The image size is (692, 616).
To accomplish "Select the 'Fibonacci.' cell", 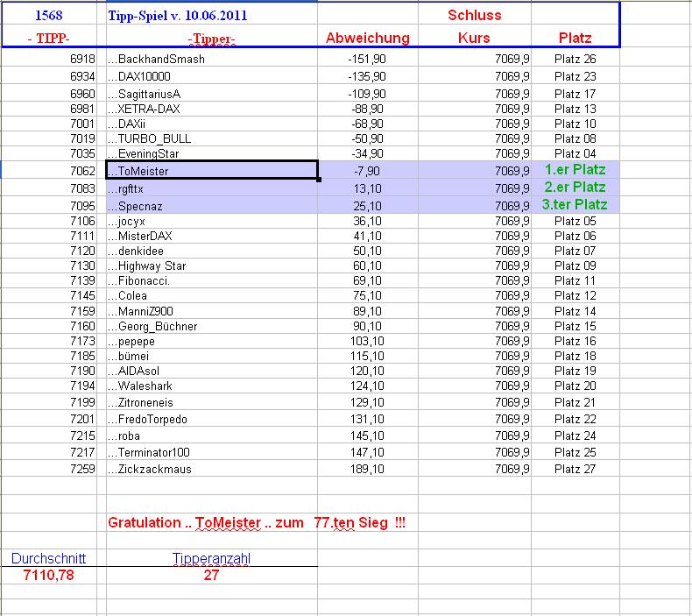I will click(x=212, y=281).
